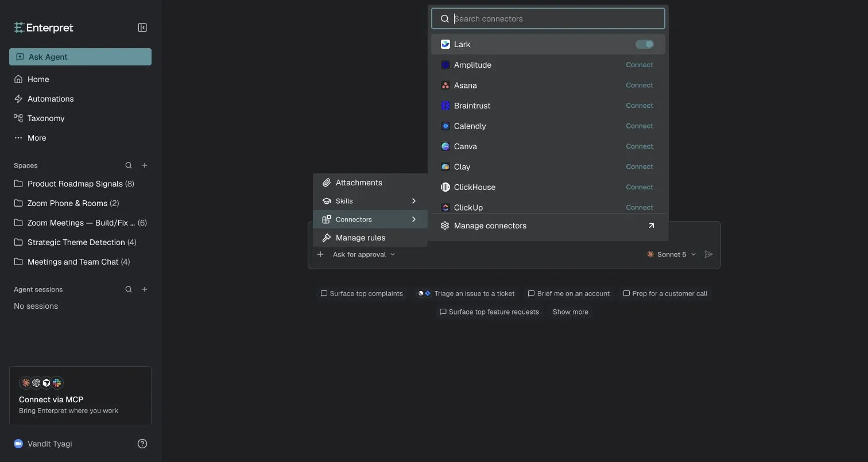Open help question mark icon
This screenshot has width=868, height=462.
coord(142,444)
